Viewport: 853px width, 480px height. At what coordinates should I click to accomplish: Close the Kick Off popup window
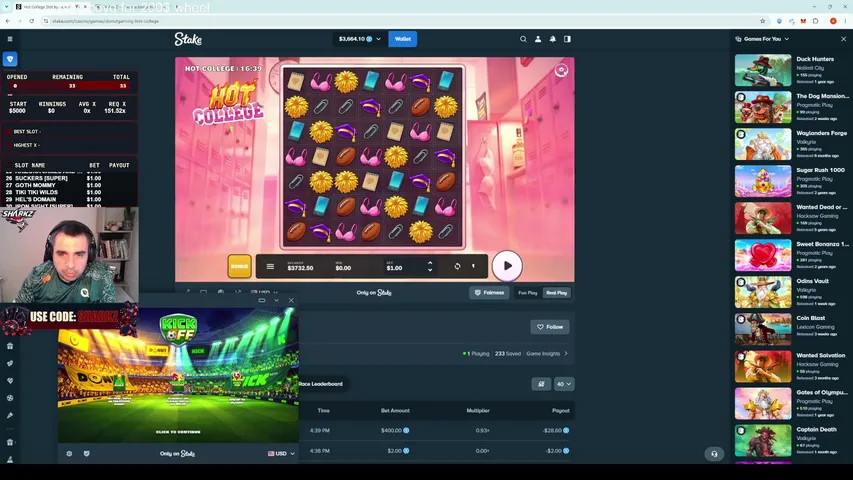click(x=291, y=300)
